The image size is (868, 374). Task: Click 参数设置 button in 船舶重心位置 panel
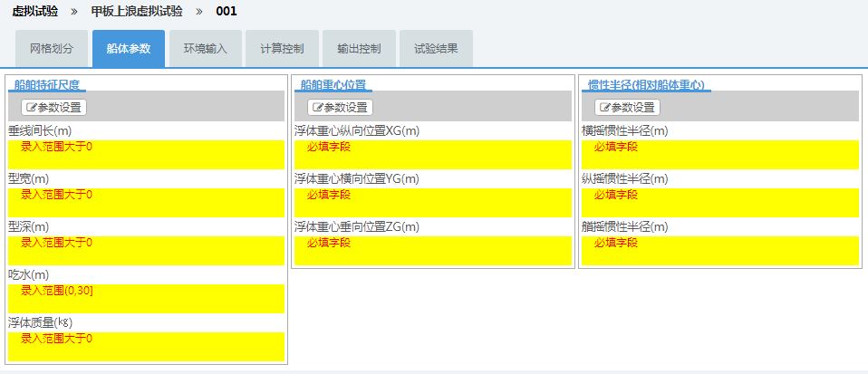coord(340,107)
